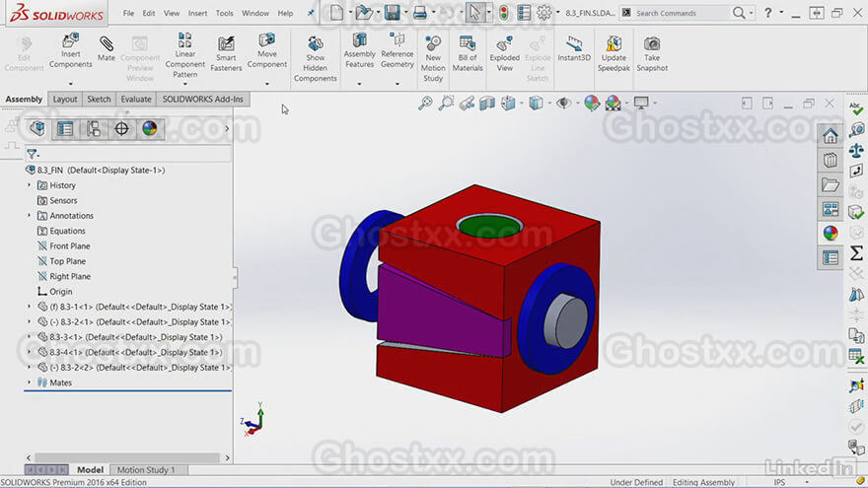
Task: Click the New document icon
Action: [336, 12]
